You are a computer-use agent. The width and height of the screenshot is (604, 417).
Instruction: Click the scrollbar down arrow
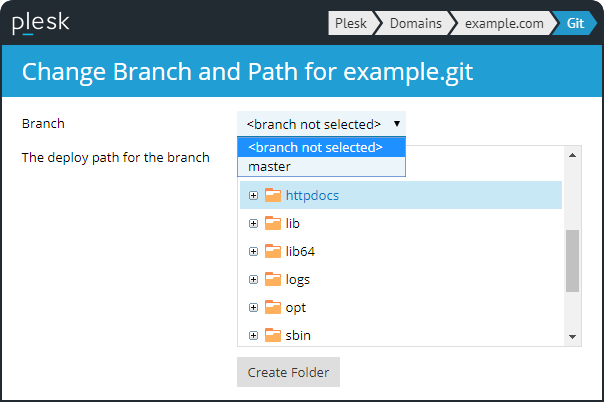573,336
